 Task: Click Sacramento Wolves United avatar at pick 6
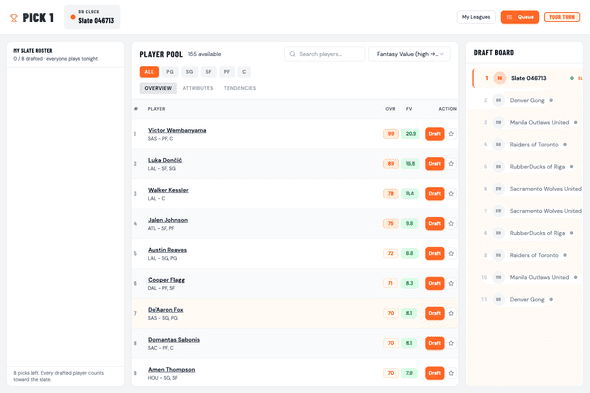499,189
